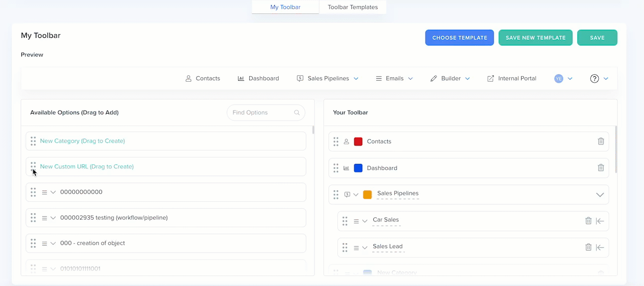
Task: Click the Find Options search field
Action: click(261, 113)
